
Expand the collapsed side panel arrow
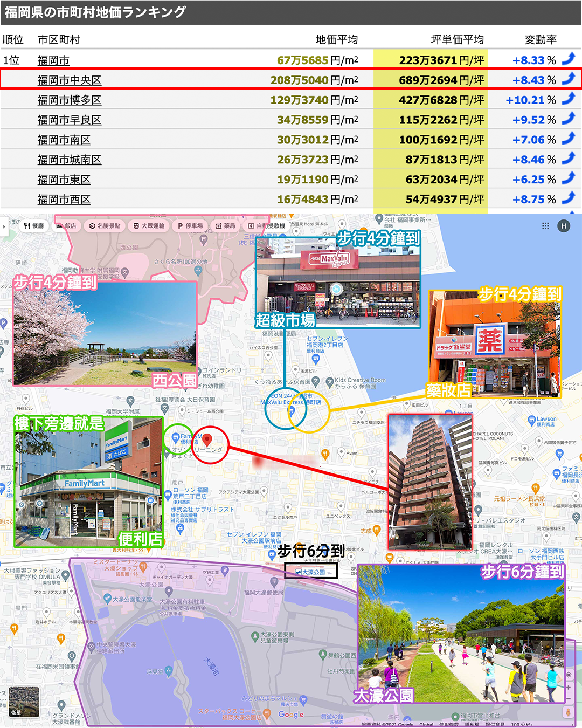coord(4,226)
